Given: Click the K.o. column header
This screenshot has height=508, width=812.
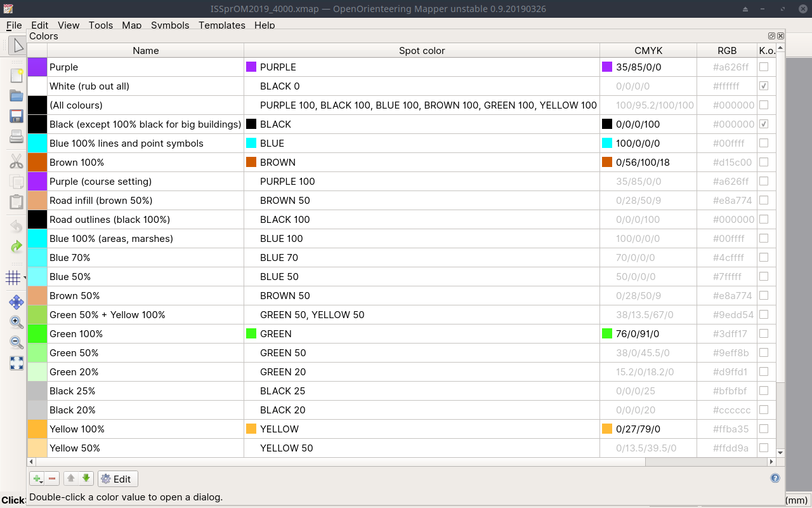Looking at the screenshot, I should [766, 50].
